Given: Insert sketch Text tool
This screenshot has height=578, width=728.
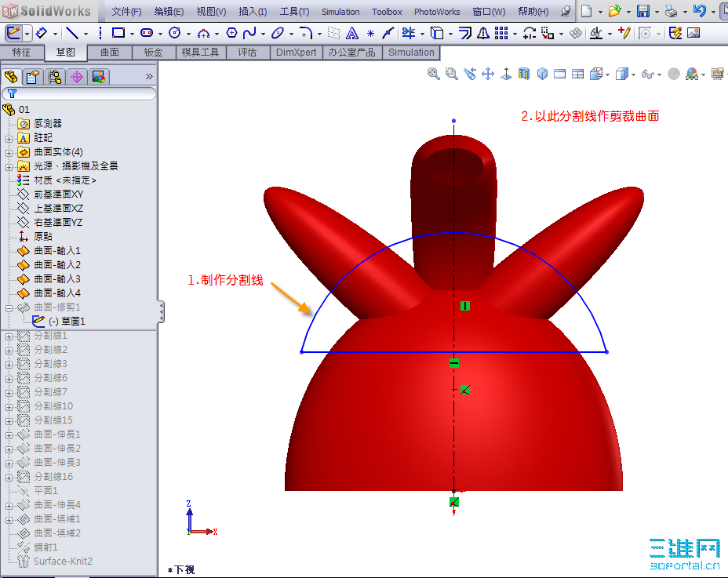Looking at the screenshot, I should point(352,33).
